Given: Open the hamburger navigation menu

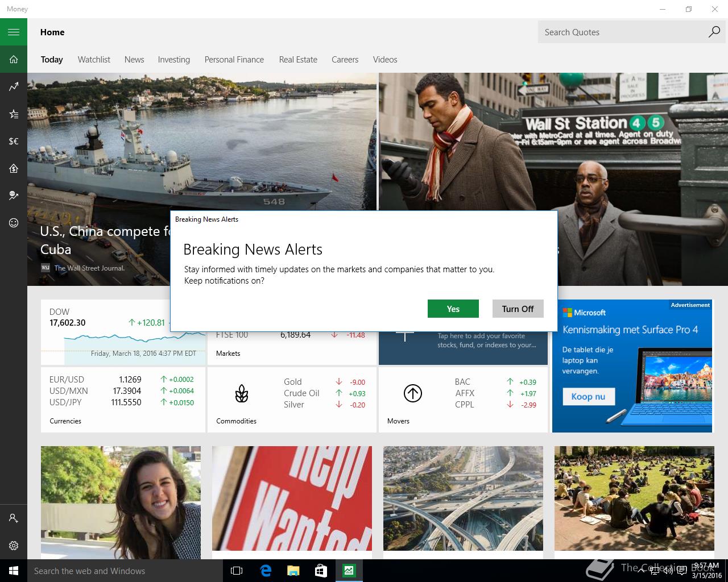Looking at the screenshot, I should click(x=14, y=32).
